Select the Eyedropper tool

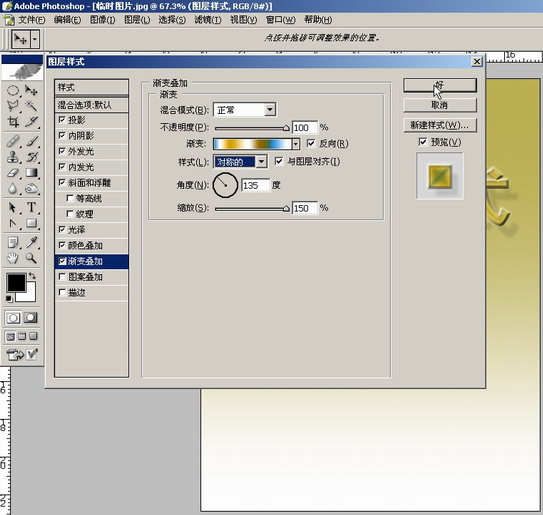(31, 242)
